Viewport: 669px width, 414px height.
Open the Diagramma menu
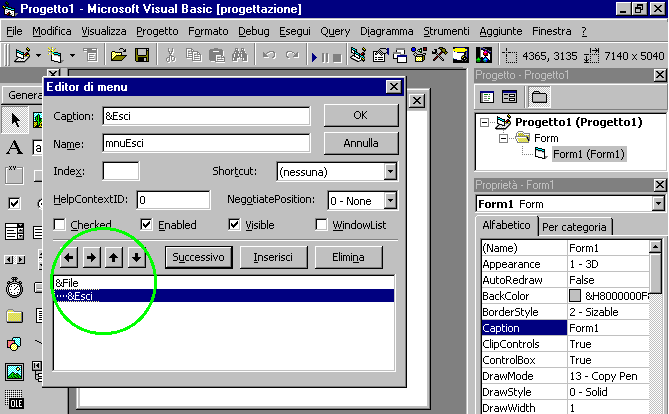[387, 31]
